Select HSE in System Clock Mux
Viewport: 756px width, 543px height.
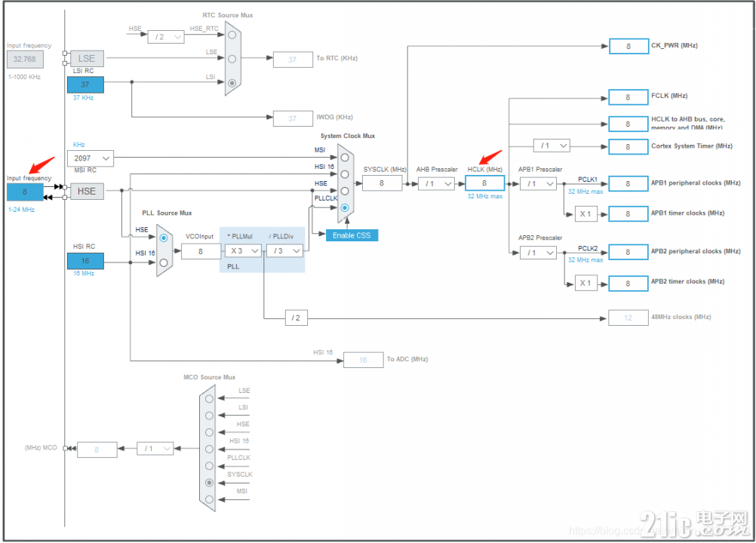[345, 192]
